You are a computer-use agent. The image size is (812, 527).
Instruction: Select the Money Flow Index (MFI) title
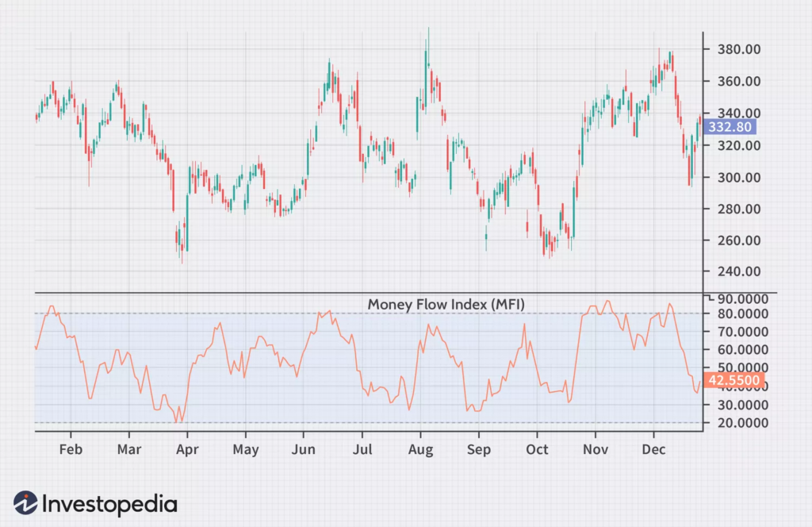[x=446, y=304]
